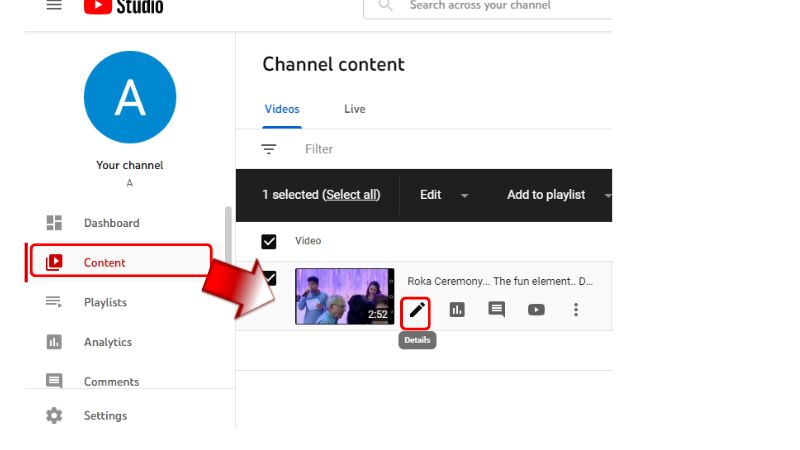Viewport: 800px width, 450px height.
Task: Click the sidebar scrollbar
Action: tap(228, 236)
